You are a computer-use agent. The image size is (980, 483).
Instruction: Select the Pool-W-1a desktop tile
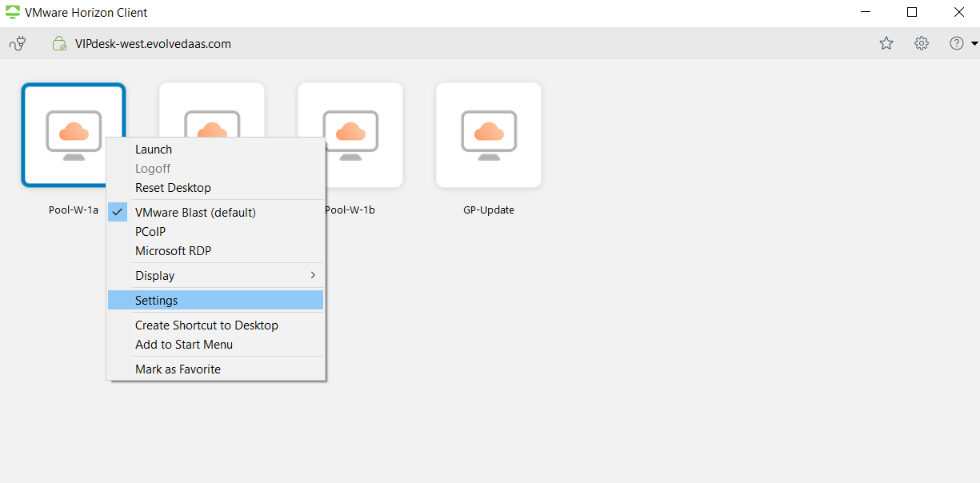click(x=74, y=135)
